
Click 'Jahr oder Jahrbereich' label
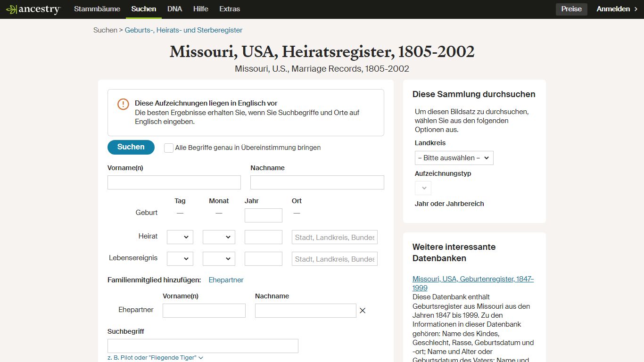click(x=449, y=204)
